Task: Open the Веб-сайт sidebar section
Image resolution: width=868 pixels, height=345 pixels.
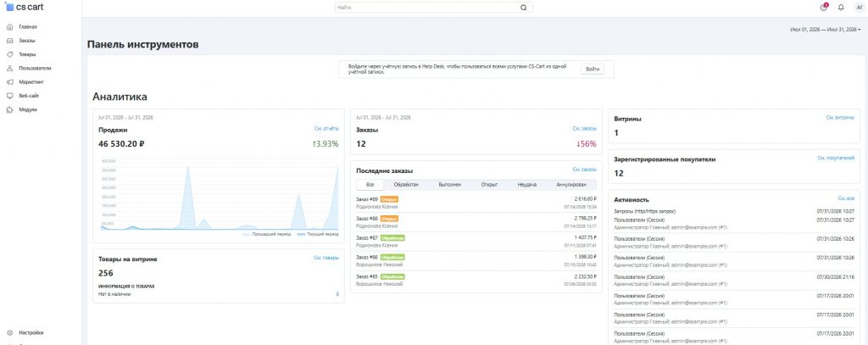Action: click(x=29, y=96)
